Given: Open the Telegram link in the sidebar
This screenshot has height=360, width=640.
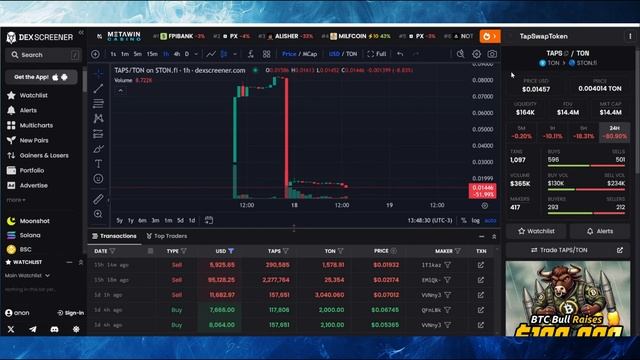Looking at the screenshot, I should coord(33,329).
